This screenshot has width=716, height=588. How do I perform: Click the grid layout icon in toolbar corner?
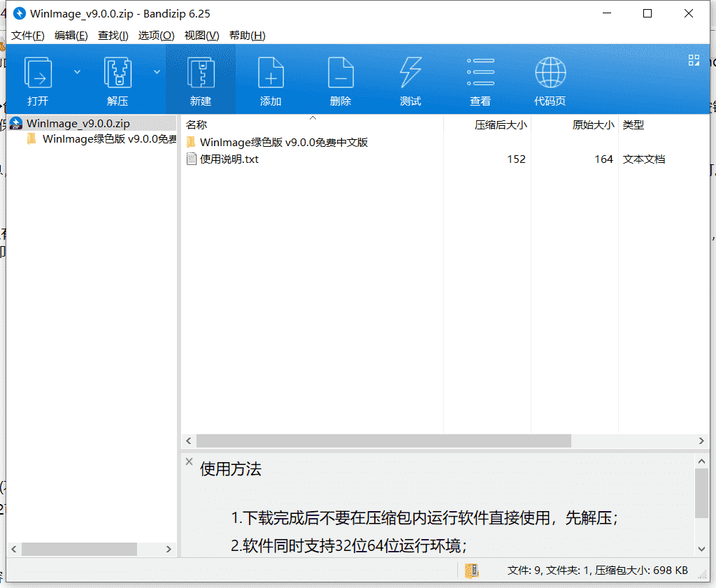[694, 60]
